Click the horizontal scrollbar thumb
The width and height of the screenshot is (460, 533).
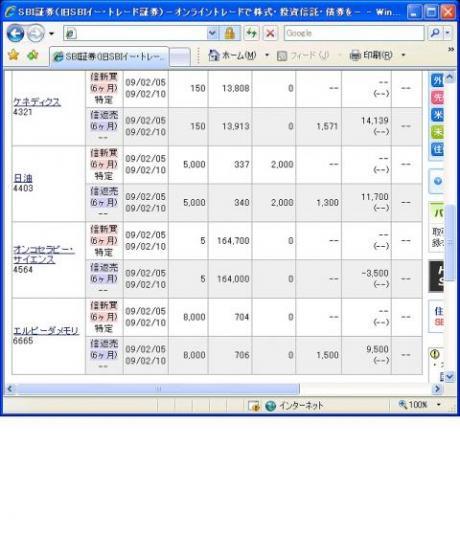pyautogui.click(x=158, y=389)
